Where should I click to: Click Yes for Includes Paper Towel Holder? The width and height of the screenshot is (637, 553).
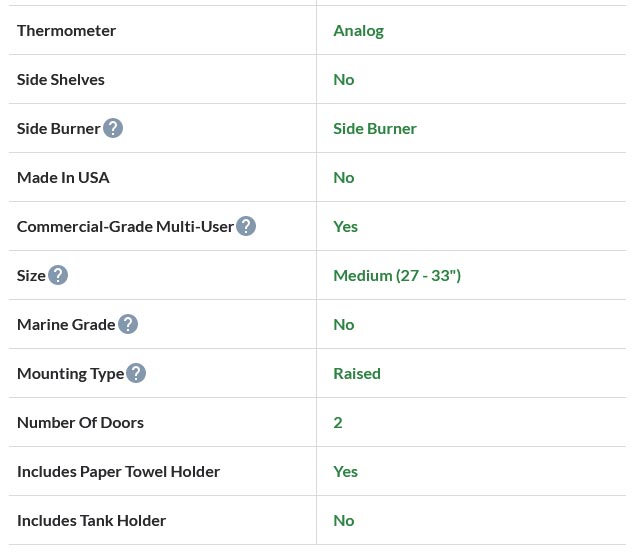(x=345, y=471)
